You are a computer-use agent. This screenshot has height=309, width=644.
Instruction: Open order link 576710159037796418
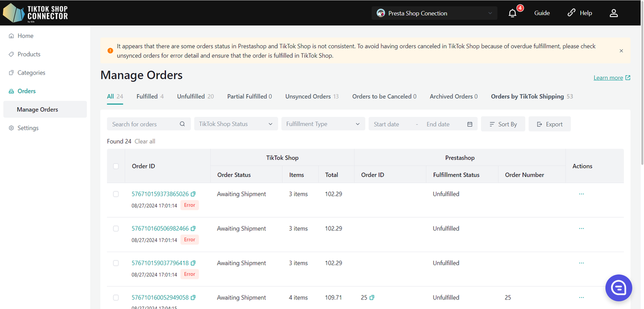pyautogui.click(x=160, y=263)
